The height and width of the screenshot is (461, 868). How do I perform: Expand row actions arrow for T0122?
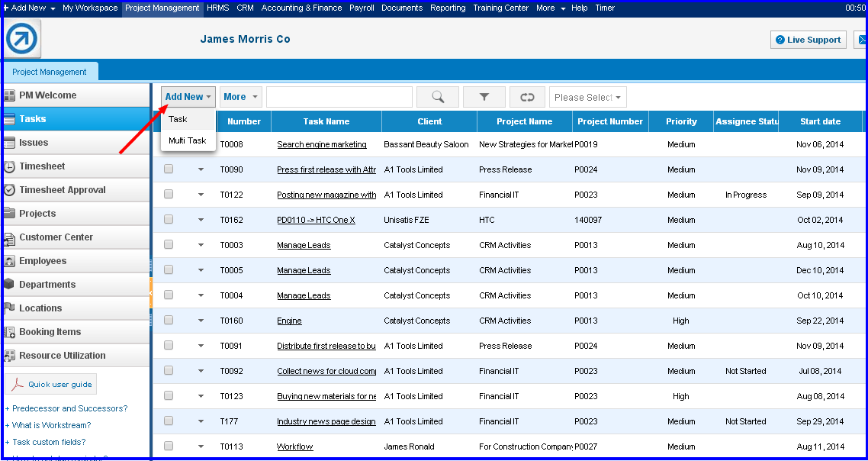[x=201, y=195]
